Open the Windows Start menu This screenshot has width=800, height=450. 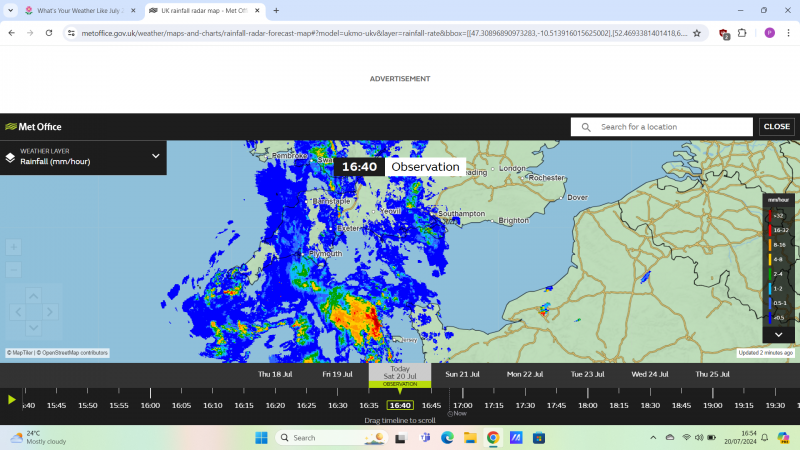coord(262,438)
